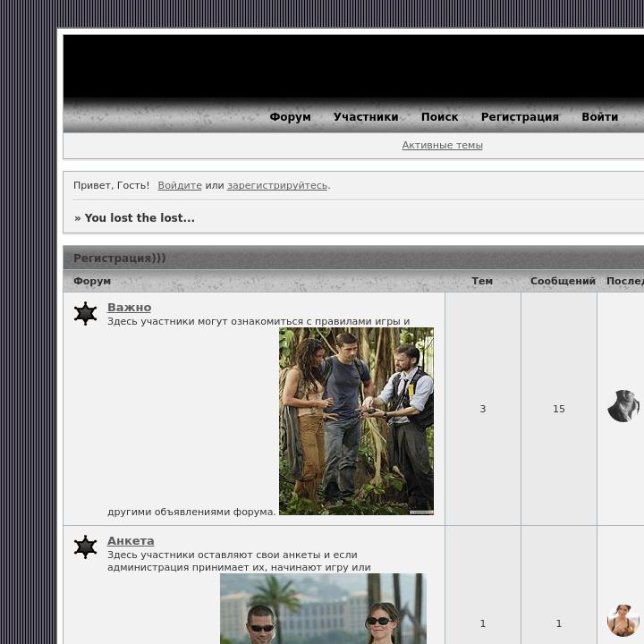Click the Форум column header in the table
644x644 pixels.
92,281
